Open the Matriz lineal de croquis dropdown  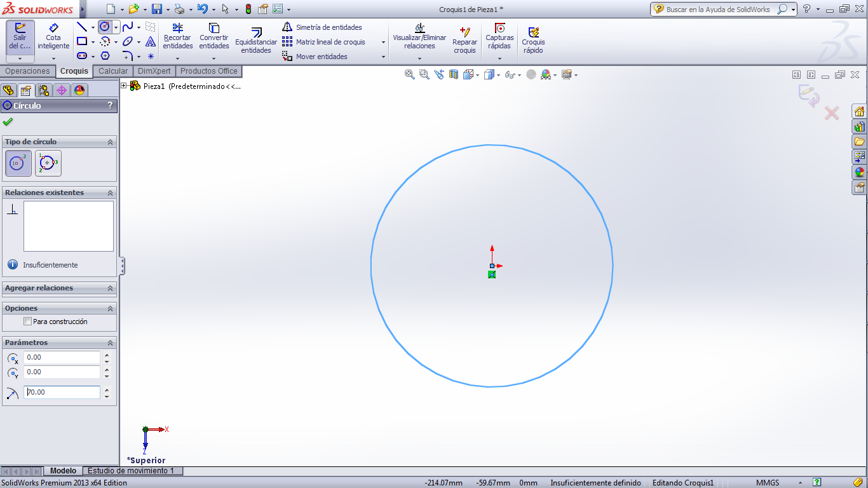[x=383, y=42]
